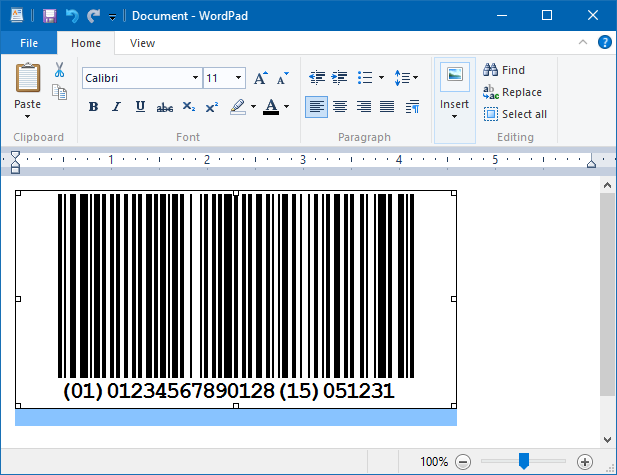Start a bulleted list
The height and width of the screenshot is (475, 617).
(365, 78)
